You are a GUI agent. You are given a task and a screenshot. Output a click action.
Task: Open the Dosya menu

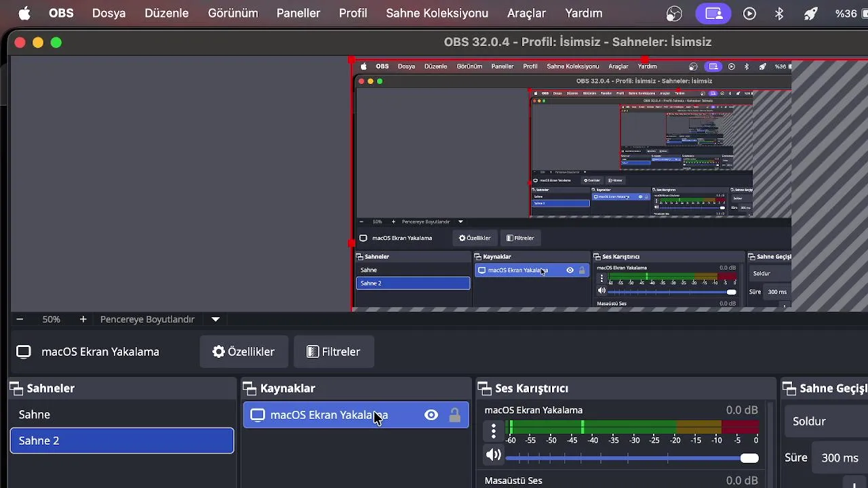coord(108,13)
